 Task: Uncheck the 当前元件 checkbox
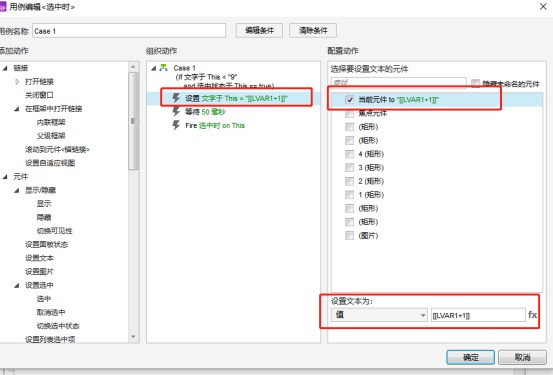(x=350, y=100)
